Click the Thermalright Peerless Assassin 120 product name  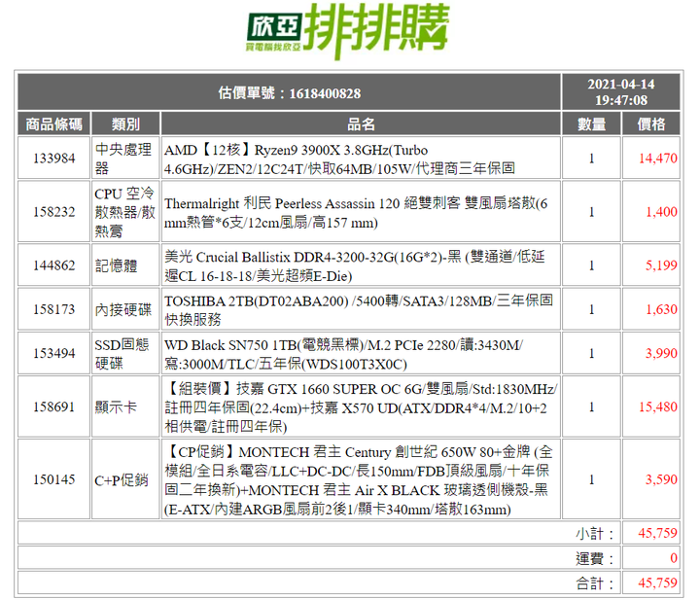click(x=356, y=212)
